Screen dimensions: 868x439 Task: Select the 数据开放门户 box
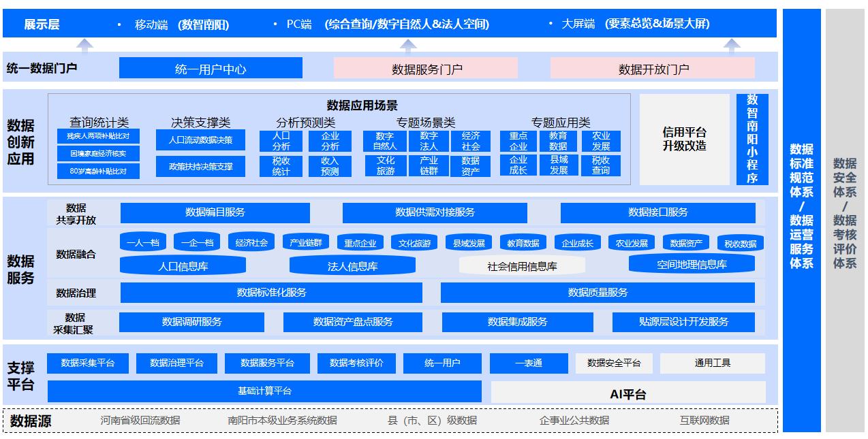coord(653,68)
